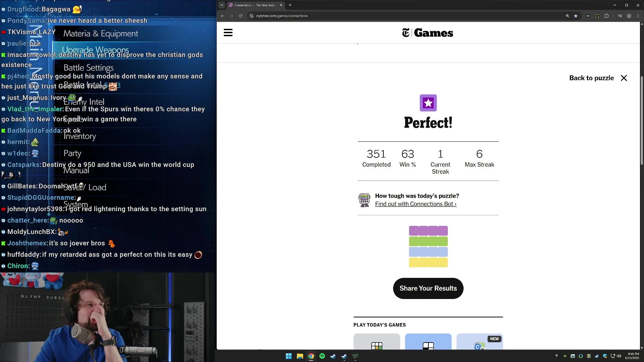Close the Connections browser tab

click(281, 5)
